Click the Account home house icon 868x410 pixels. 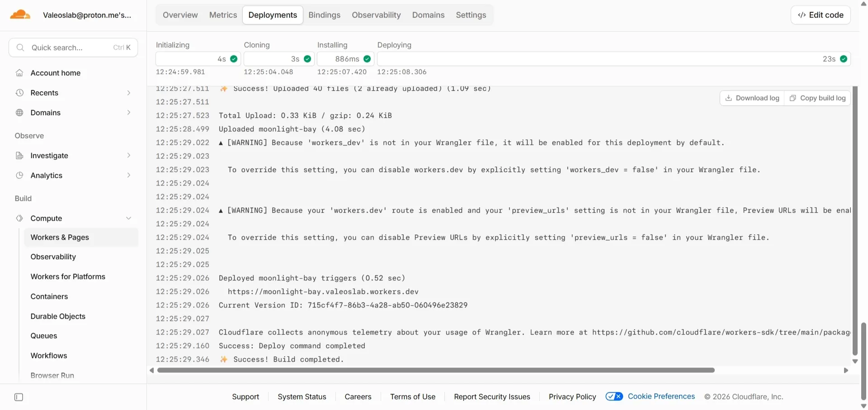(19, 73)
